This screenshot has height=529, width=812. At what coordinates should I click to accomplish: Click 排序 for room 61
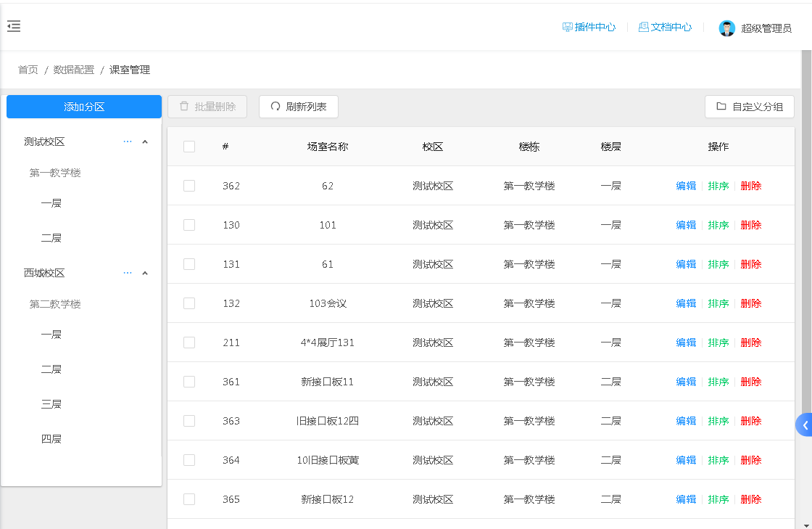[718, 264]
